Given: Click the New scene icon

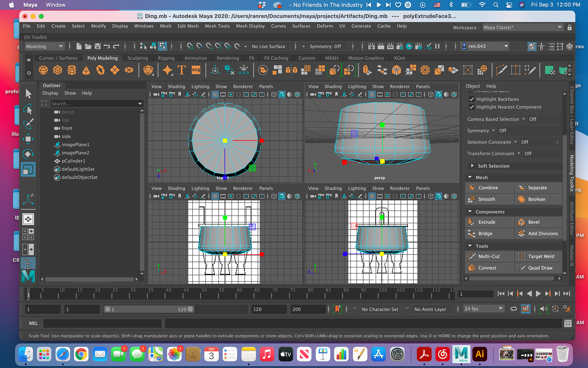Looking at the screenshot, I should (x=79, y=46).
